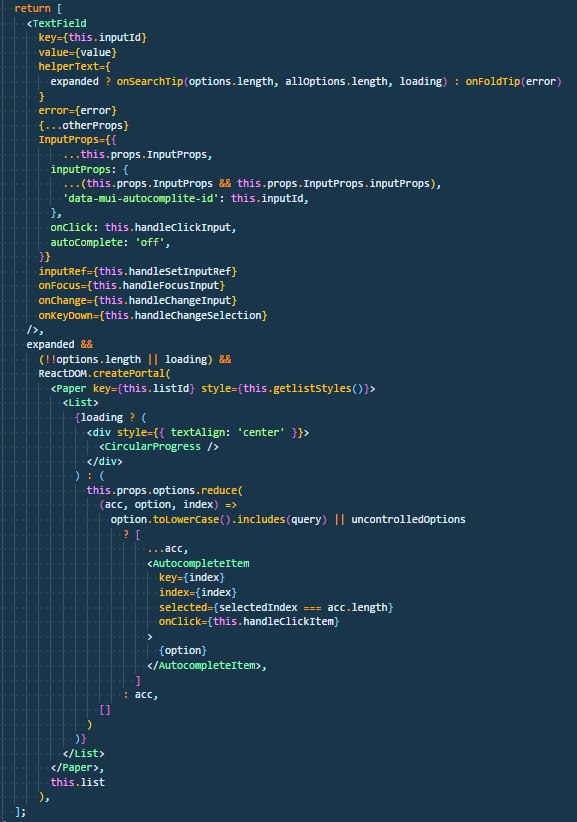Select the '...this.props.InputProps,' spread line
The width and height of the screenshot is (577, 822).
137,155
